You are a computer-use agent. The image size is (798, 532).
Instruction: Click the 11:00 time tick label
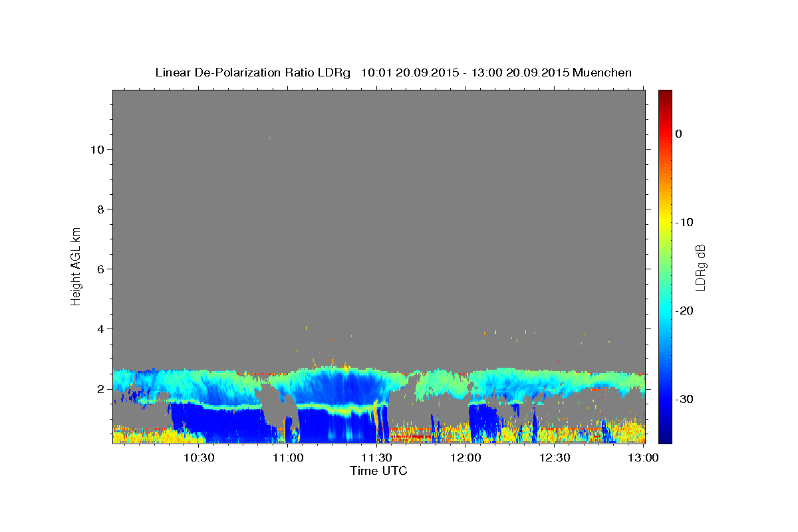[x=287, y=458]
